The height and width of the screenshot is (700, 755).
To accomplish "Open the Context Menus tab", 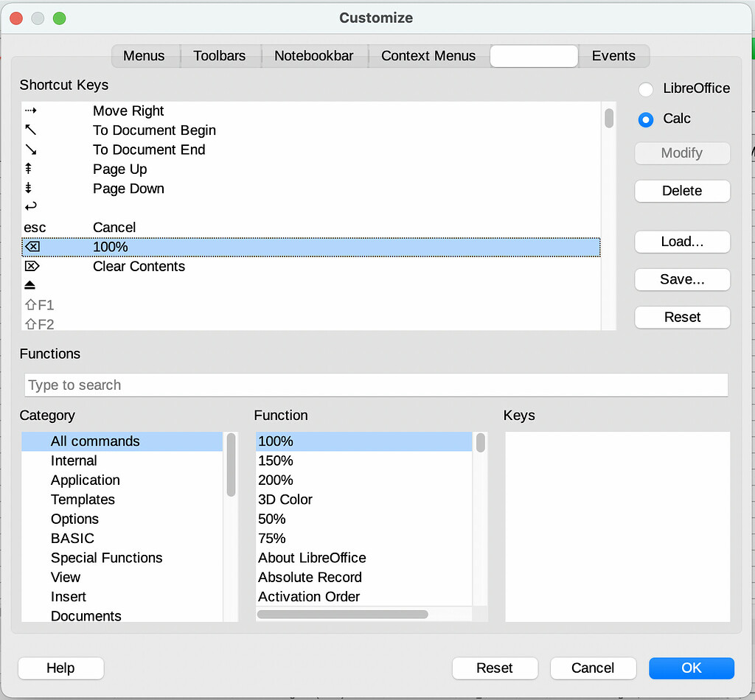I will [x=428, y=55].
